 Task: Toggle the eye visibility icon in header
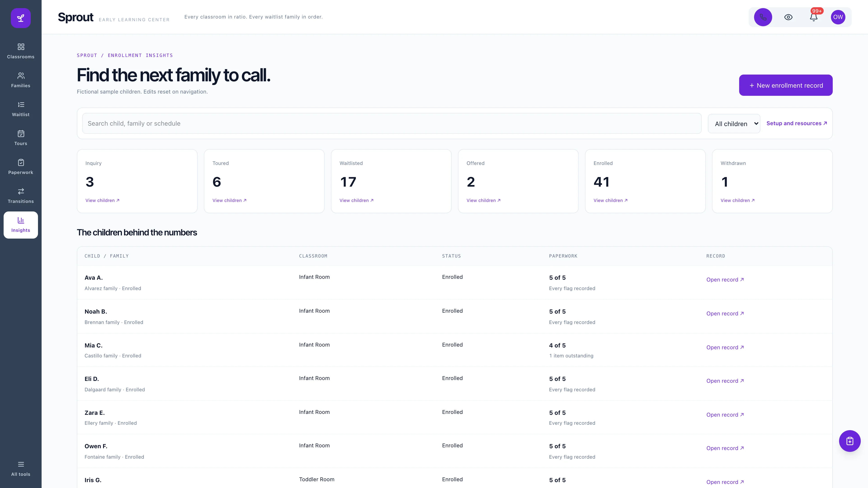point(788,17)
